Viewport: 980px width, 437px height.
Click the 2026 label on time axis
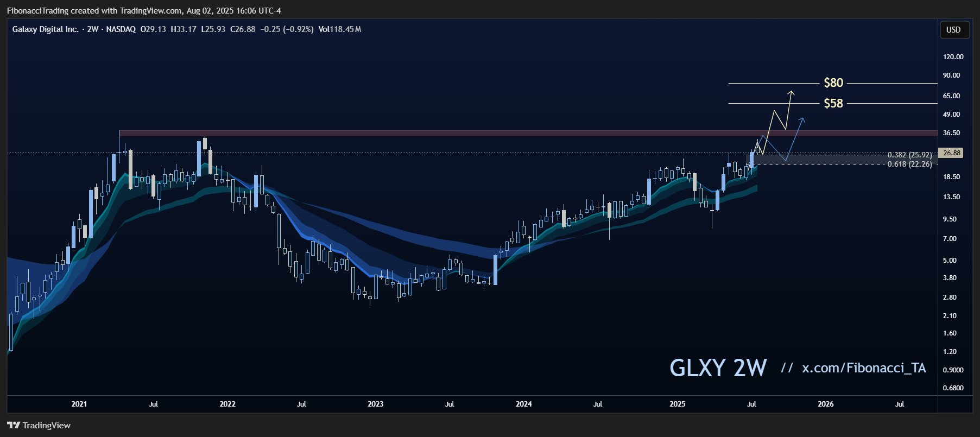[825, 404]
